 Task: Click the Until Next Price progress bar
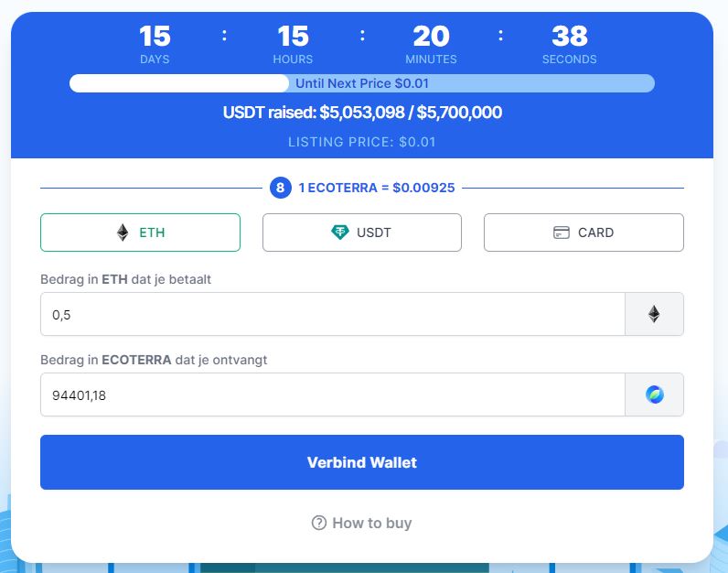pyautogui.click(x=362, y=83)
